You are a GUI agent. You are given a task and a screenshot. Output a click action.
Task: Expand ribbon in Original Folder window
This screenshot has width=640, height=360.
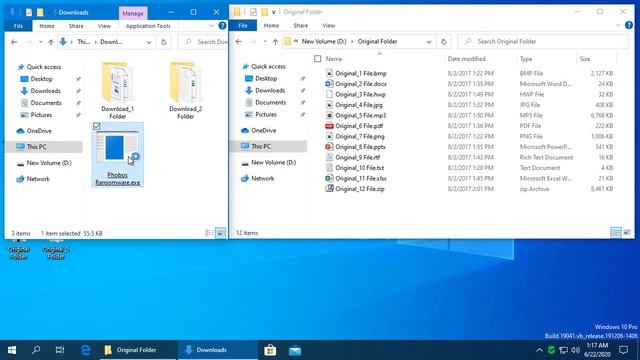click(618, 25)
